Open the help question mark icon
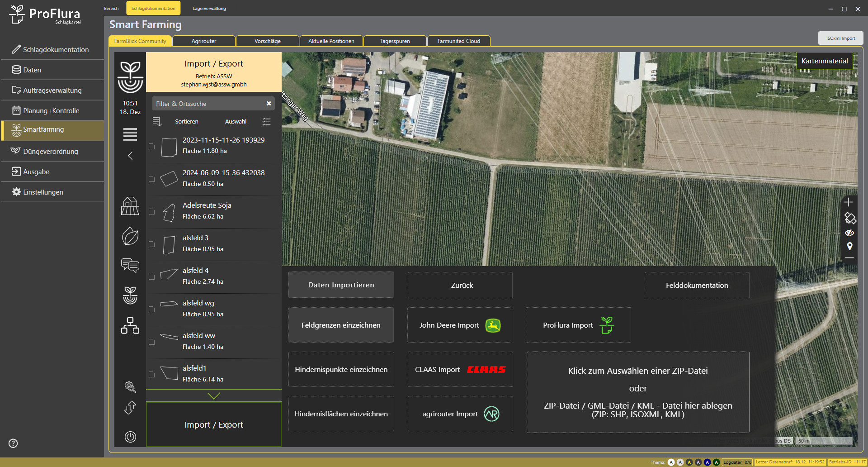Viewport: 868px width, 467px height. [13, 443]
